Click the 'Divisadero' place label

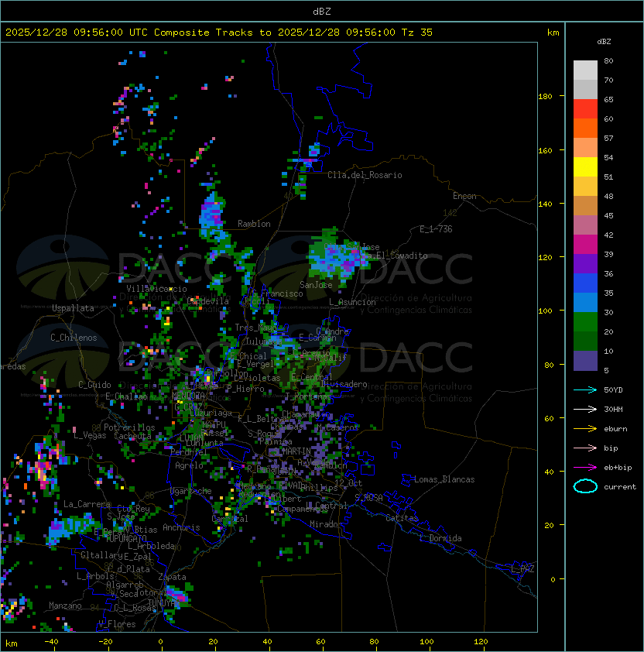[x=344, y=384]
